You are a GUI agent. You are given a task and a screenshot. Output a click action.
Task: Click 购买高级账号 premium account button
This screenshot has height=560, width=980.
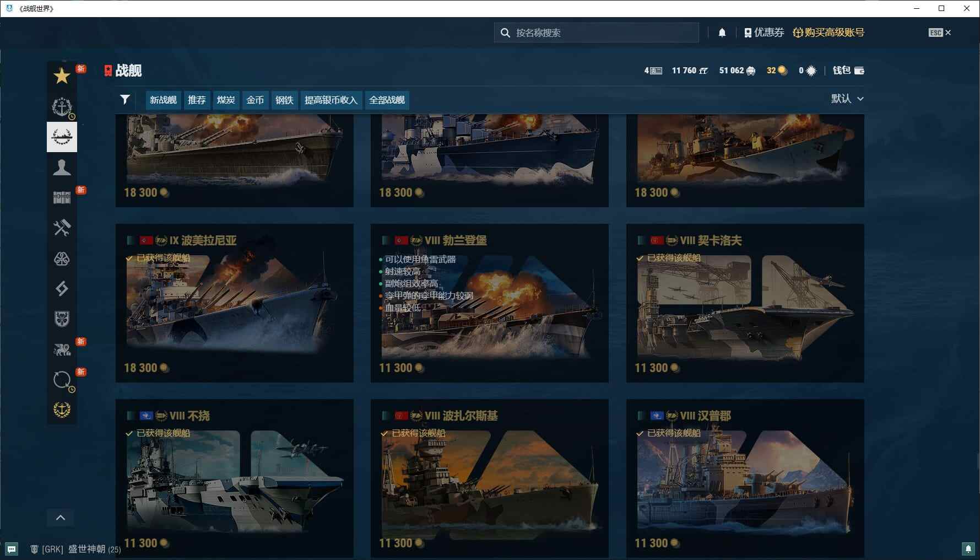coord(829,33)
